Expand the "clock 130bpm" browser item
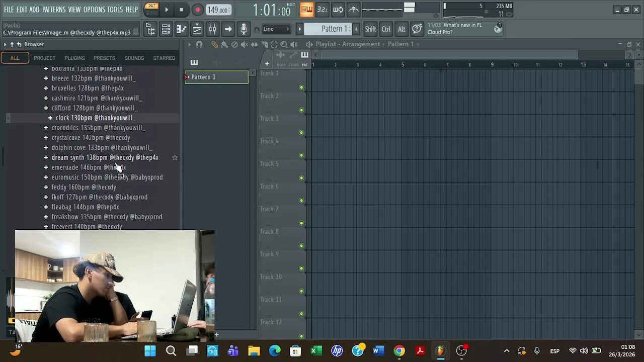Viewport: 644px width, 362px height. [50, 118]
